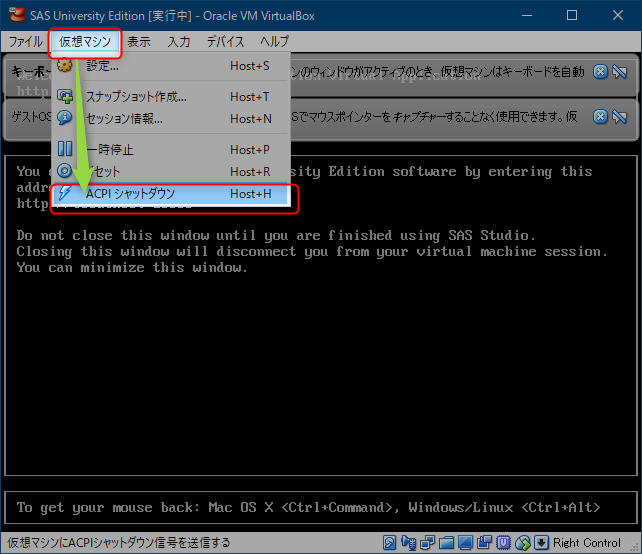Click the shared folders status icon
642x554 pixels.
[446, 543]
